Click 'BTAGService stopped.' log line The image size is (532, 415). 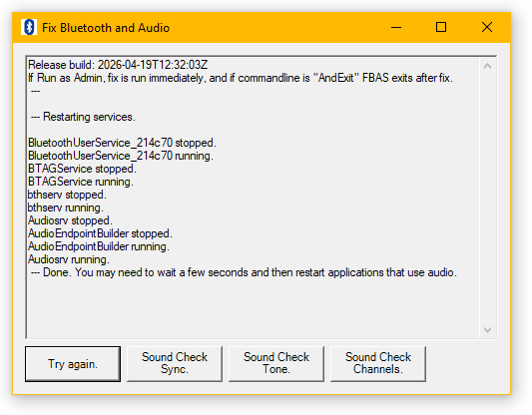click(x=82, y=169)
